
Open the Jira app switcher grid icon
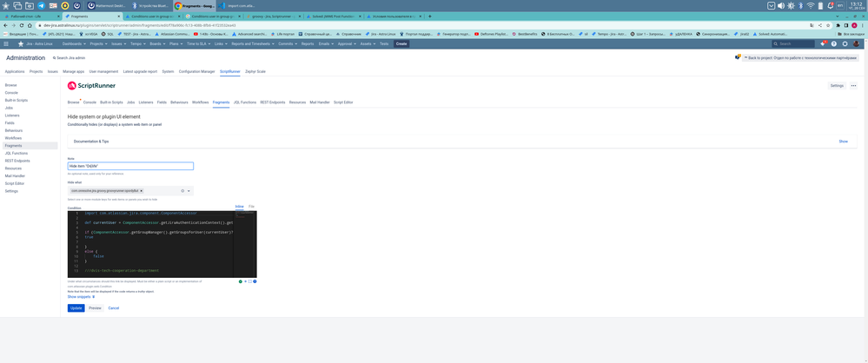(6, 43)
